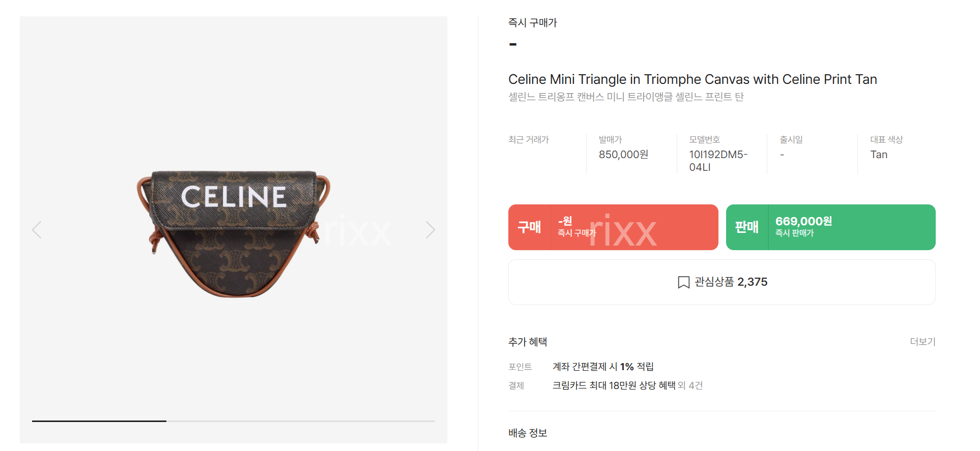Click the 계좌 간편결제 시 1% 적립 text

pos(603,367)
